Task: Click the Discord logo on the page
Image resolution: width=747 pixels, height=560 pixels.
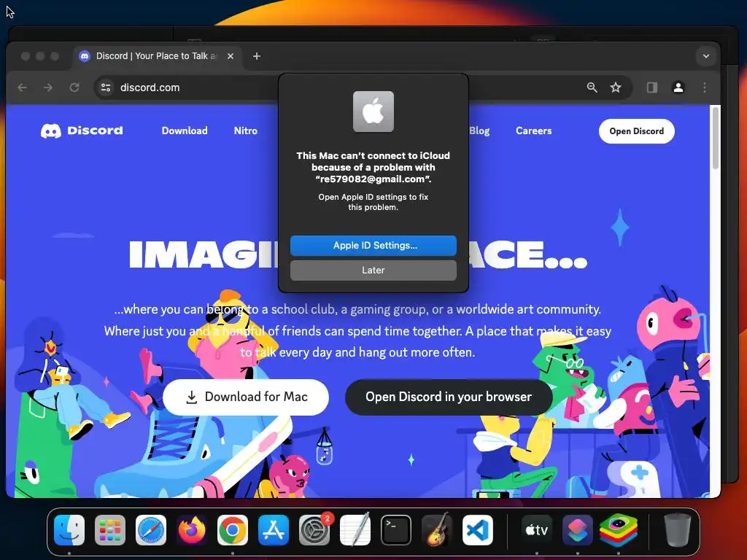Action: 82,131
